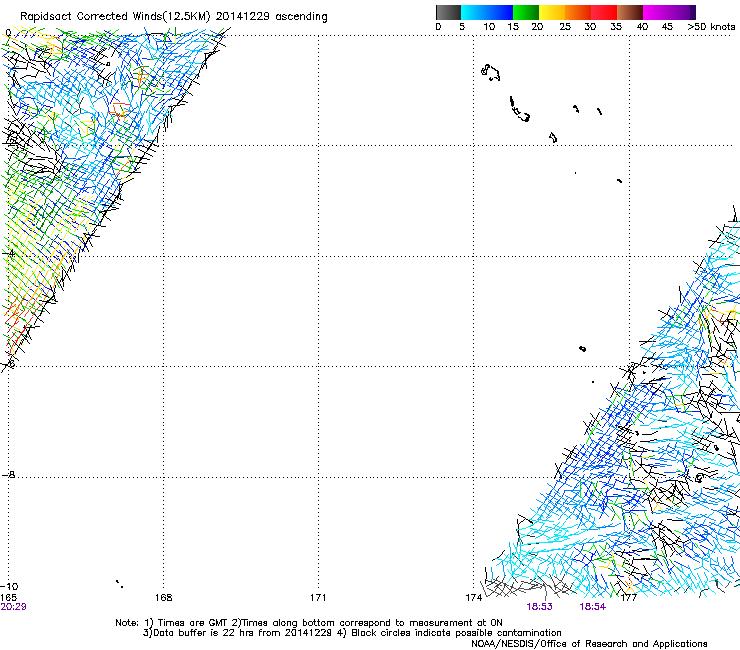Click the longitude label '171'

(x=318, y=598)
